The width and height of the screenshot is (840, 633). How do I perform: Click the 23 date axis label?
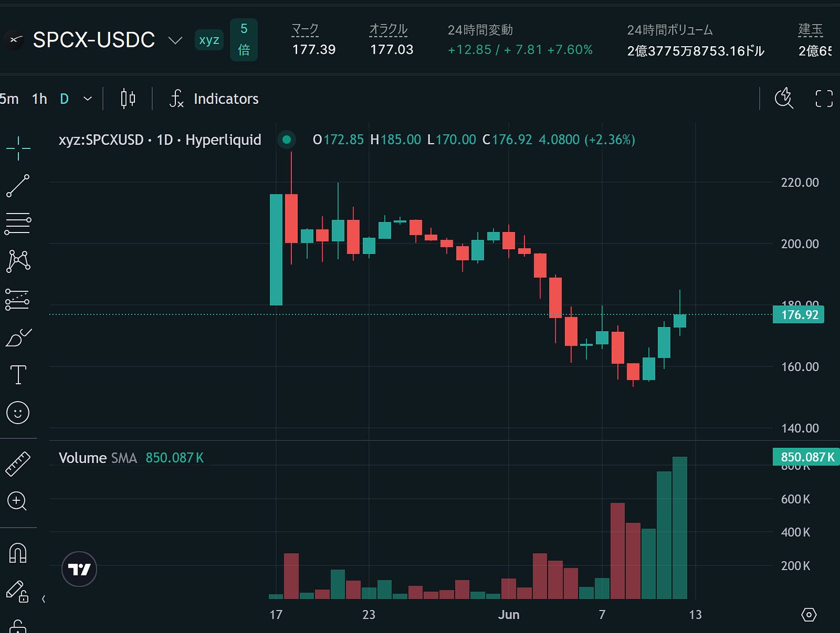pos(369,615)
